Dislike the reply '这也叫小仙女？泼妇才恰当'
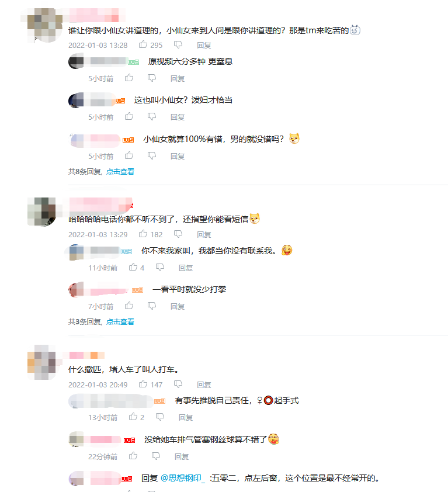The height and width of the screenshot is (492, 448). click(x=152, y=117)
